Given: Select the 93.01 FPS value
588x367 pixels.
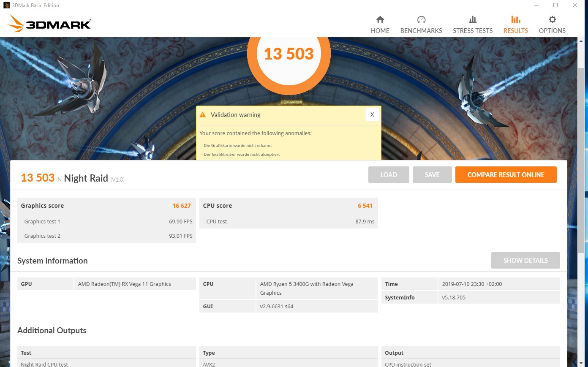Looking at the screenshot, I should pyautogui.click(x=181, y=236).
